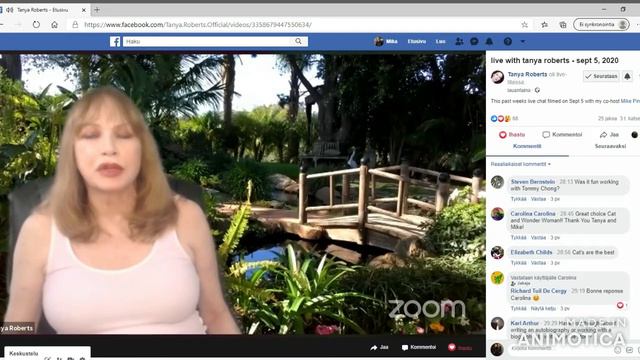This screenshot has height=360, width=640.
Task: Expand the comment sorting dropdown
Action: pyautogui.click(x=521, y=164)
